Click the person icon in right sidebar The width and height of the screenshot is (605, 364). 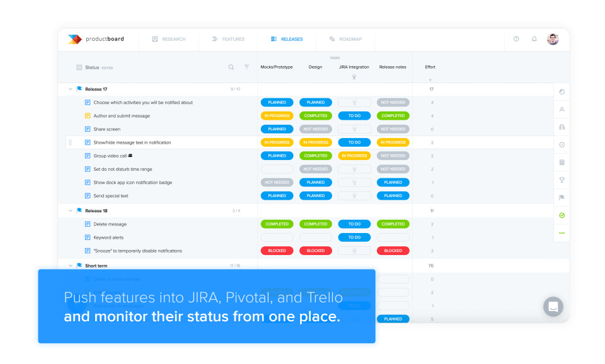point(562,110)
